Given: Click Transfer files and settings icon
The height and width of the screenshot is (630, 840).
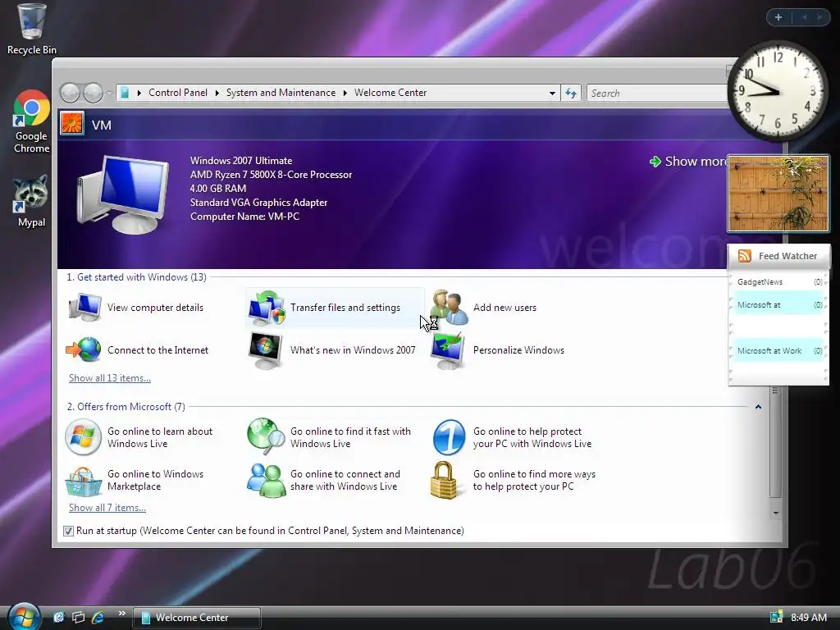Looking at the screenshot, I should click(267, 308).
